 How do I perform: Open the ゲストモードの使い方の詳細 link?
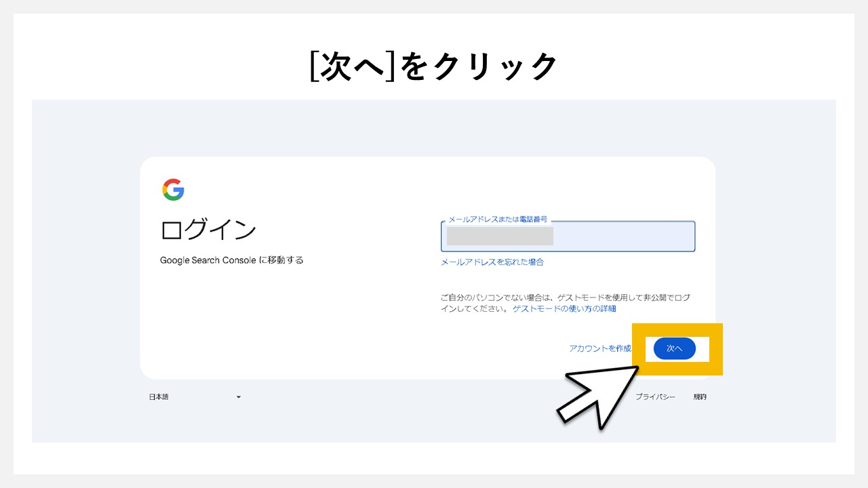click(x=564, y=308)
